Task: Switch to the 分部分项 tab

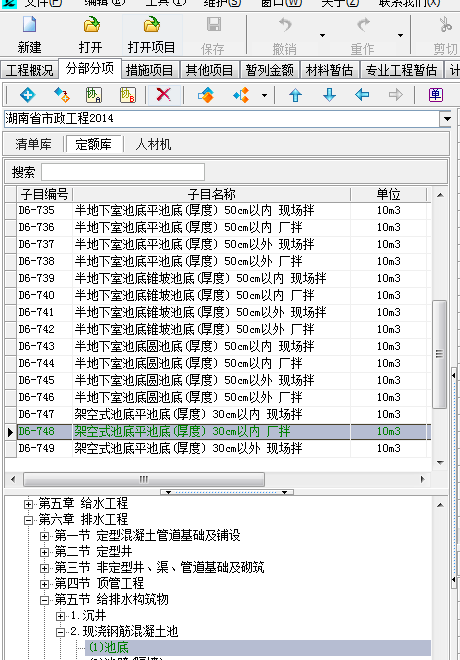Action: pos(90,69)
